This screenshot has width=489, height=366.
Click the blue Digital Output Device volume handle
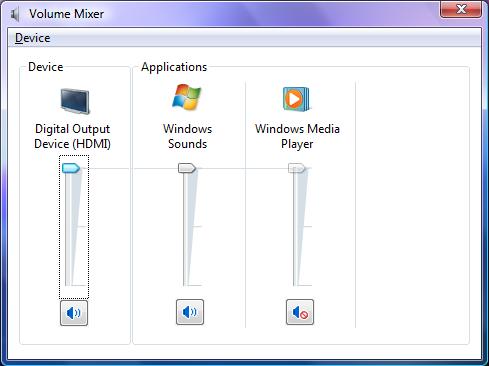71,168
